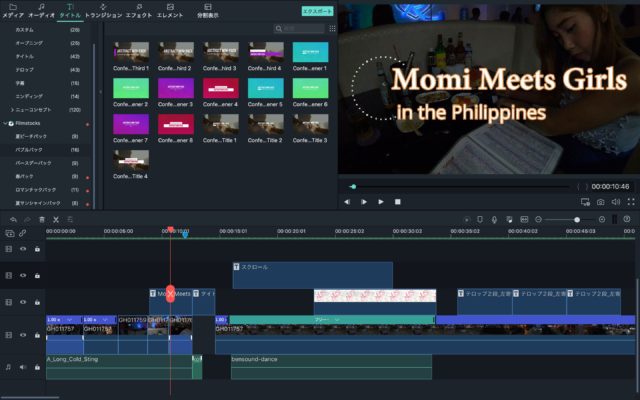Click the preview volume speaker icon
The width and height of the screenshot is (640, 400).
pyautogui.click(x=615, y=202)
